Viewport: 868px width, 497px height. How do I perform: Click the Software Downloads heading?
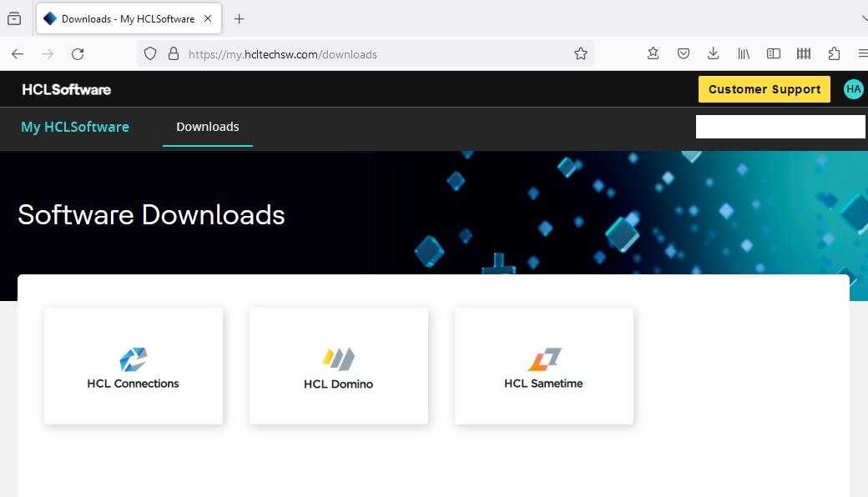tap(151, 214)
